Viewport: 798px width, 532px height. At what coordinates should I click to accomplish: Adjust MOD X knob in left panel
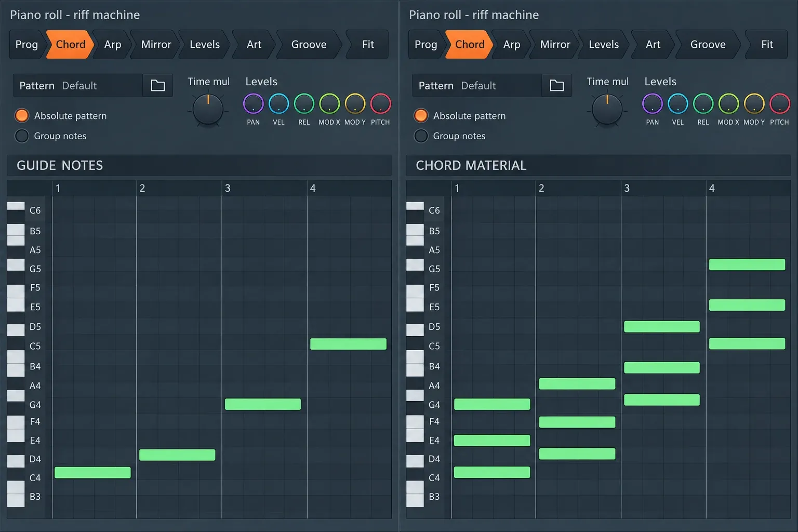(x=329, y=104)
